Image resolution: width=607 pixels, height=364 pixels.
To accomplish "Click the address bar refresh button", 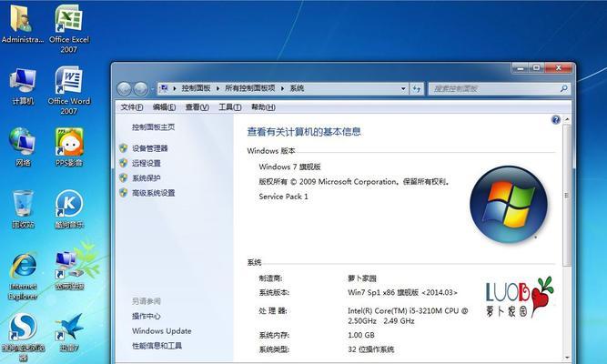I will click(417, 88).
